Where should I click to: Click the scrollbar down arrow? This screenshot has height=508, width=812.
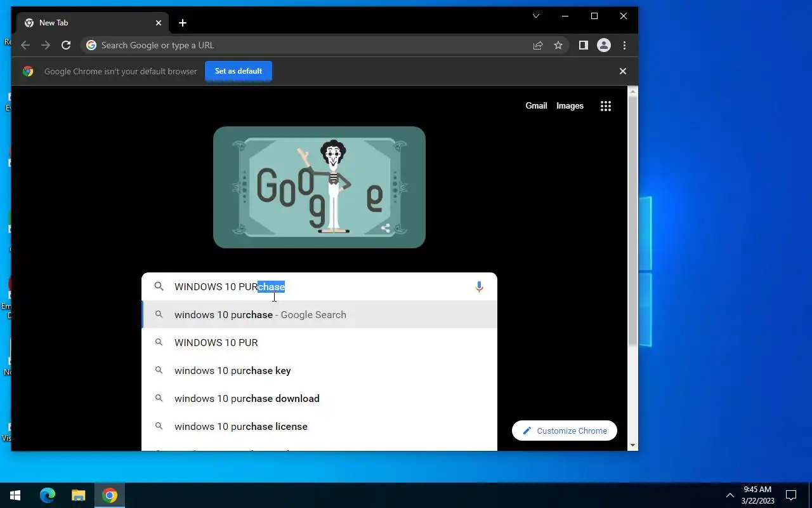(632, 445)
